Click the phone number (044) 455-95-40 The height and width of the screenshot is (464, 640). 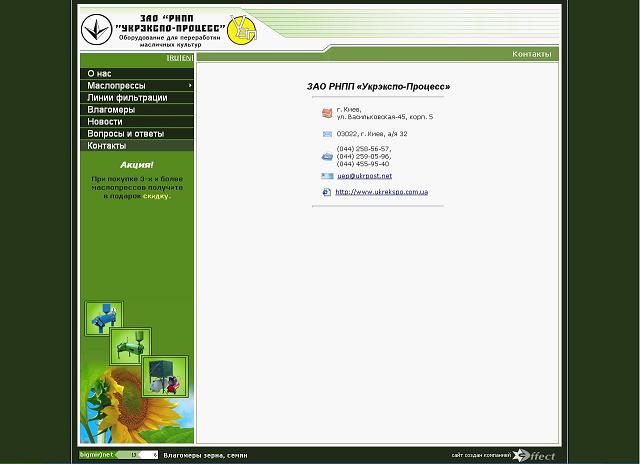363,164
